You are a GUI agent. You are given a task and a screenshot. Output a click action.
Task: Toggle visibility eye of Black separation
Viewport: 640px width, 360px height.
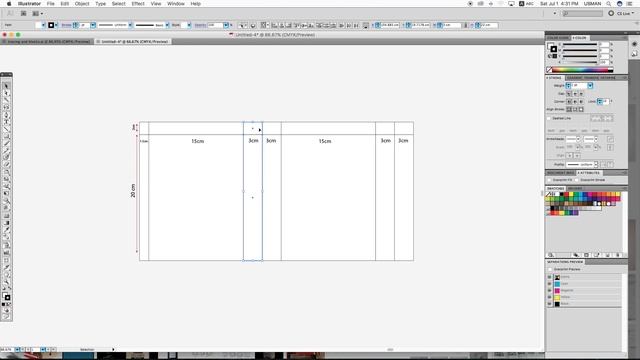pyautogui.click(x=549, y=304)
